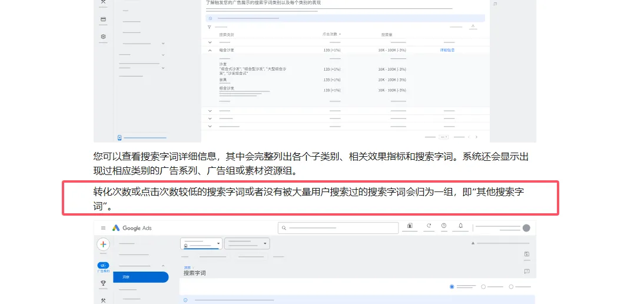This screenshot has width=644, height=304.
Task: Open the 详细信息 link for 组合沙发
Action: [x=447, y=50]
